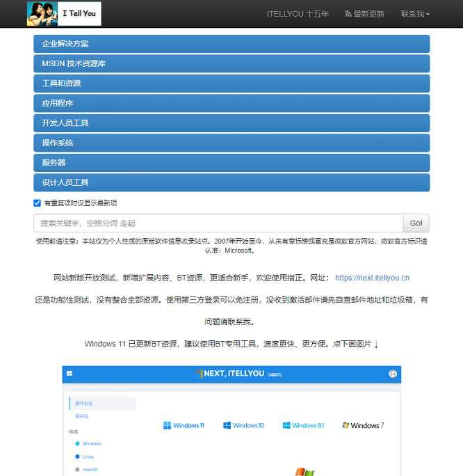
Task: Expand the 设计人员工具 panel
Action: tap(231, 182)
